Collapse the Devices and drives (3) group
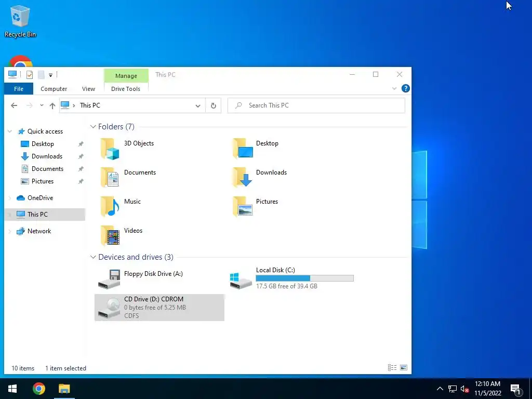Image resolution: width=532 pixels, height=399 pixels. (x=93, y=257)
